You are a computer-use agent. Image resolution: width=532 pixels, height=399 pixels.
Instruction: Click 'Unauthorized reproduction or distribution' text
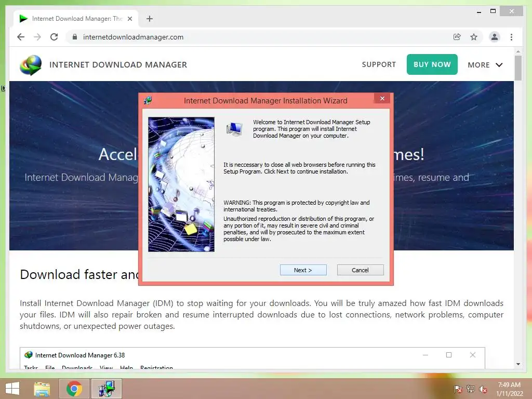299,229
